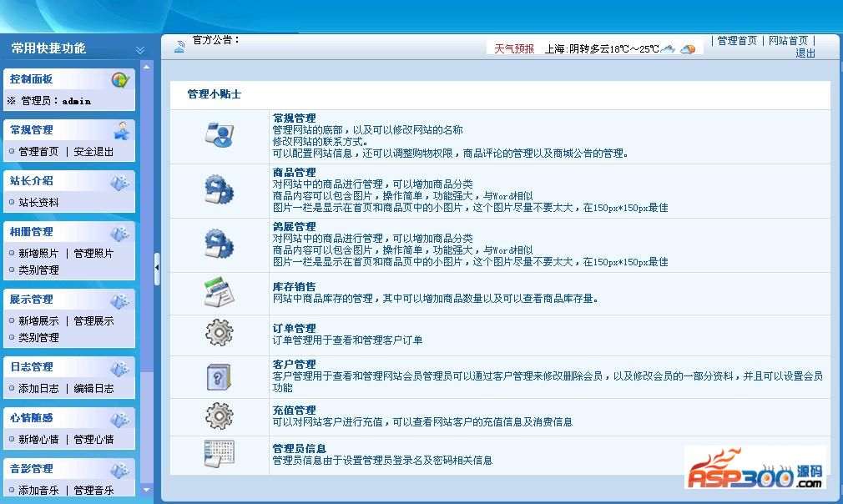Click the blue gear icon for 鸽展管理 tip

tap(219, 244)
